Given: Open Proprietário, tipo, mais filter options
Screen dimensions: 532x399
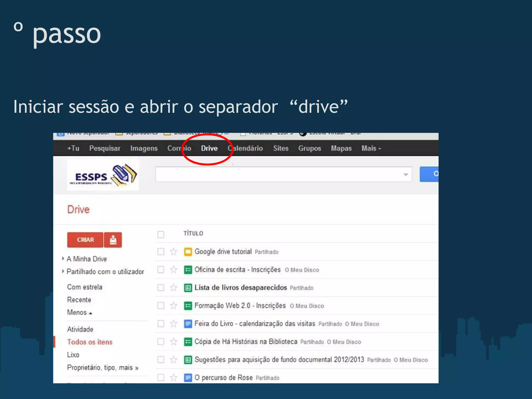Looking at the screenshot, I should click(x=103, y=368).
